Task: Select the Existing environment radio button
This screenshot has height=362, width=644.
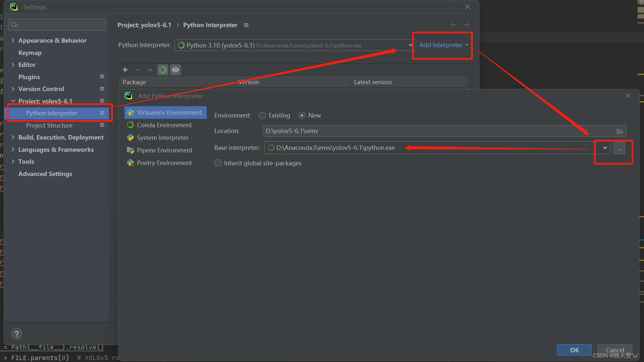Action: (262, 115)
